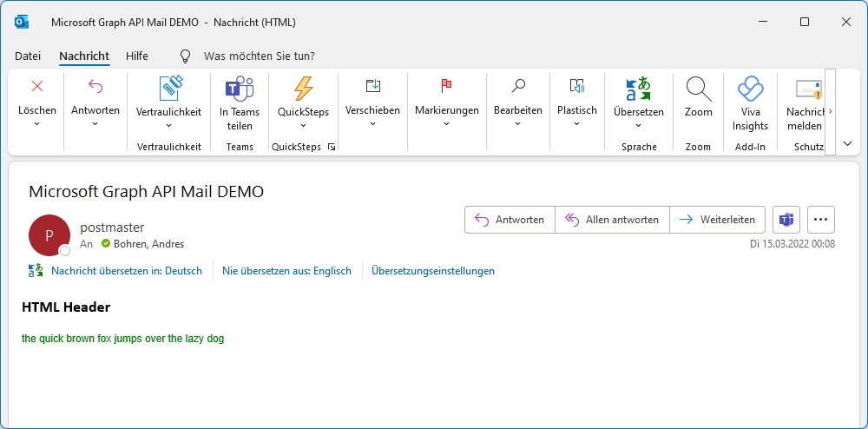The height and width of the screenshot is (429, 868).
Task: Click Nie übersetzen aus: Englisch link
Action: [286, 271]
